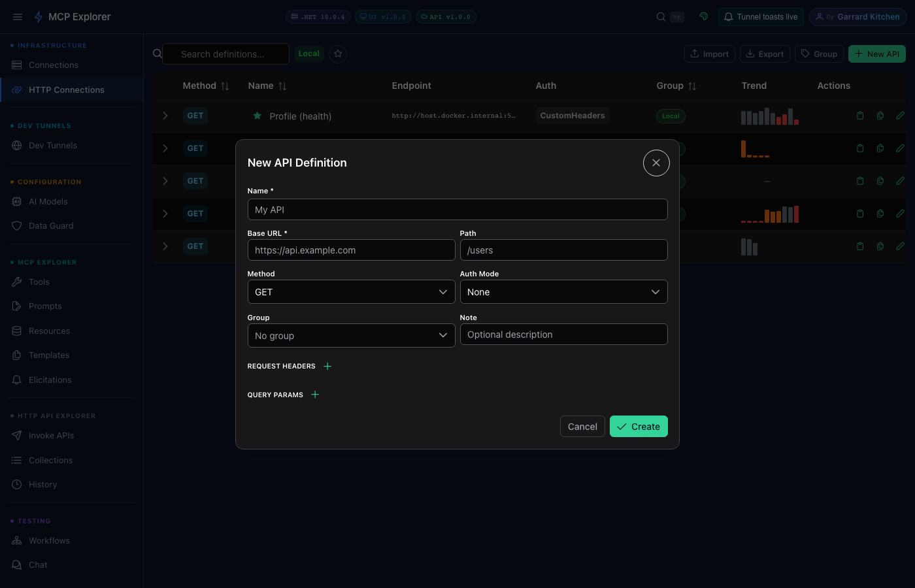Open the Group dropdown showing No group

(x=351, y=336)
